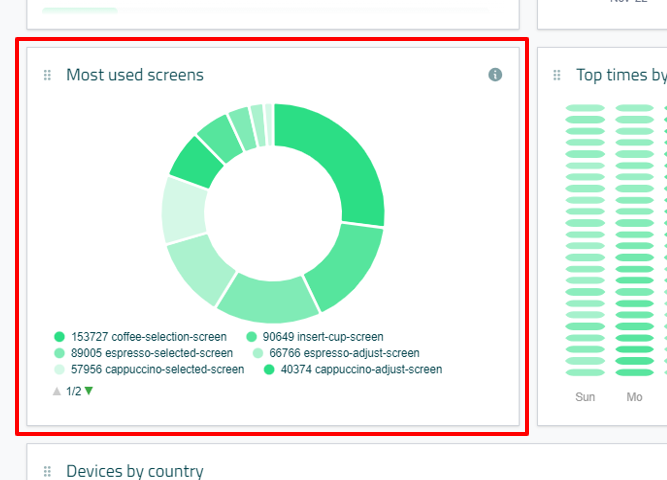
Task: Click the Most used screens drag handle
Action: click(47, 76)
